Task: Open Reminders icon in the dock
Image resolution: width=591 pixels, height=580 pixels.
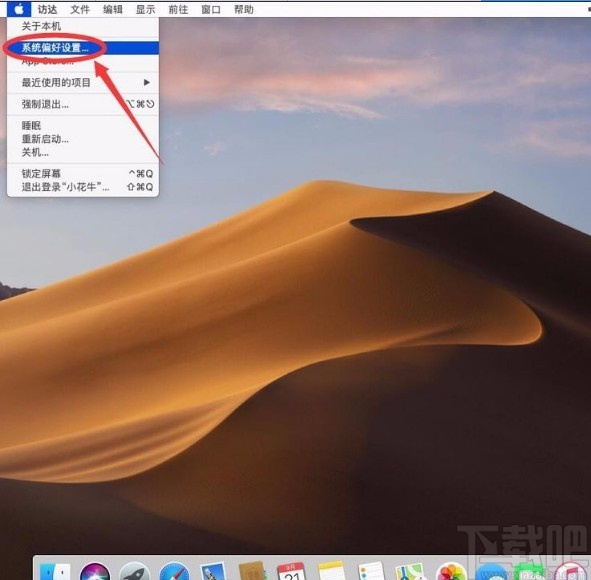Action: 371,571
